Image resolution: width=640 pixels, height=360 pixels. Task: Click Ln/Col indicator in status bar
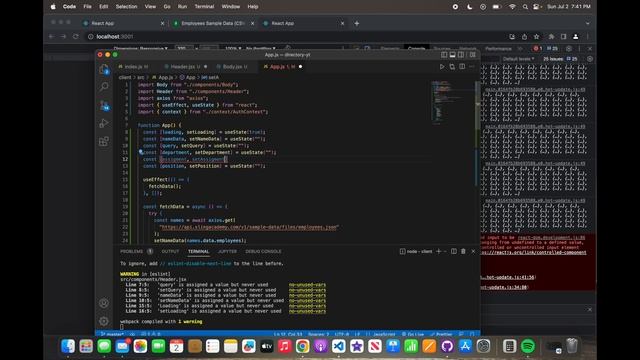(x=288, y=334)
